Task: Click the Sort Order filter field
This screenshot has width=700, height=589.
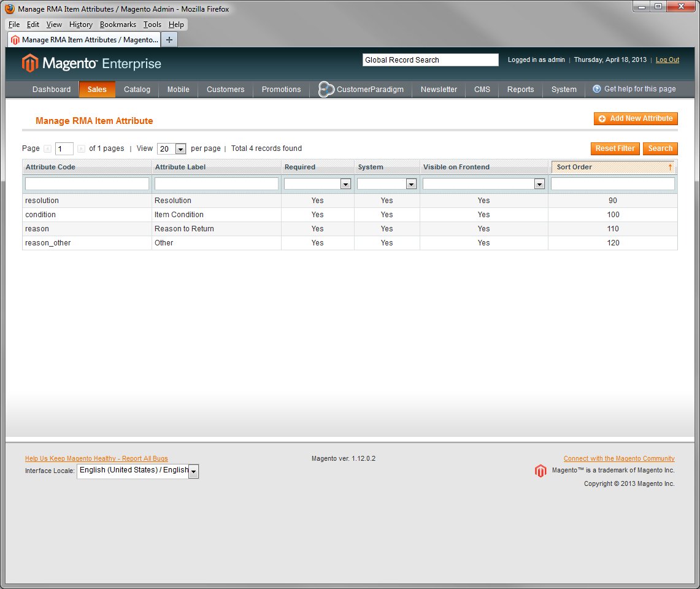Action: [612, 183]
